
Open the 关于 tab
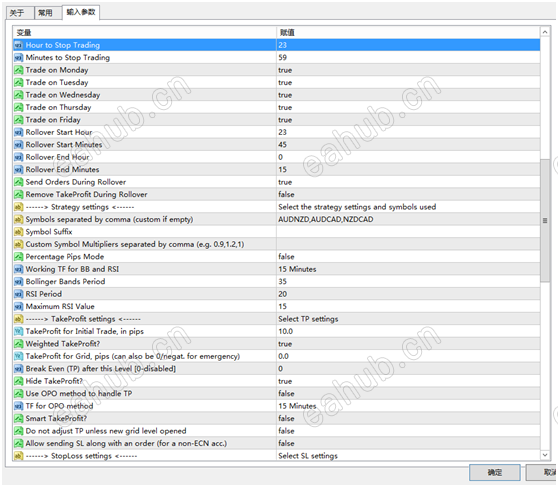(20, 13)
